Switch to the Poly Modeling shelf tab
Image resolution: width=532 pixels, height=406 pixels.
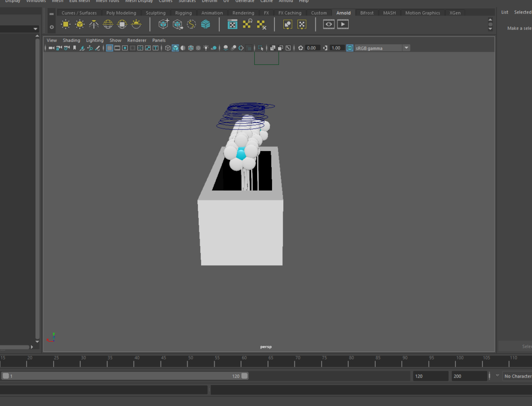(x=121, y=13)
